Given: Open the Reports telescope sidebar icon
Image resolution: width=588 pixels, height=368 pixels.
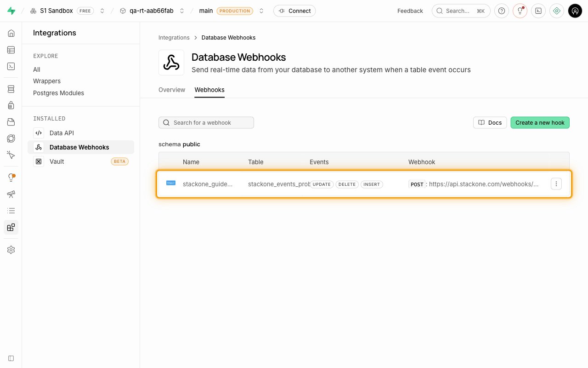Looking at the screenshot, I should [11, 194].
